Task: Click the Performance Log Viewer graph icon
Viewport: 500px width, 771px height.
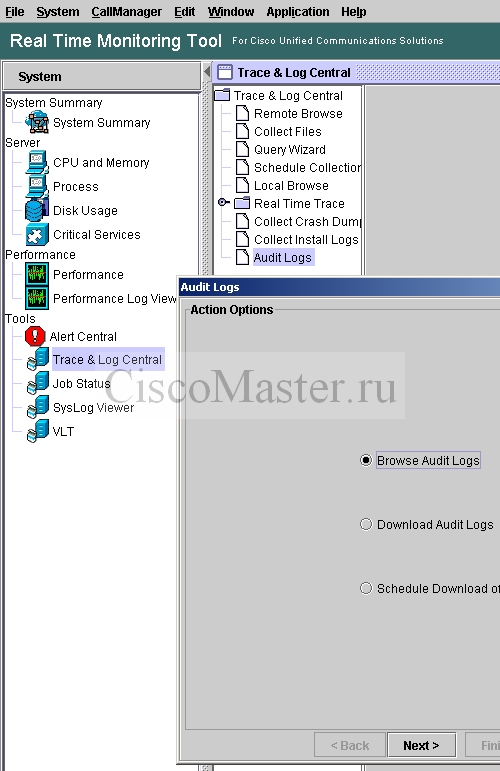Action: (x=37, y=298)
